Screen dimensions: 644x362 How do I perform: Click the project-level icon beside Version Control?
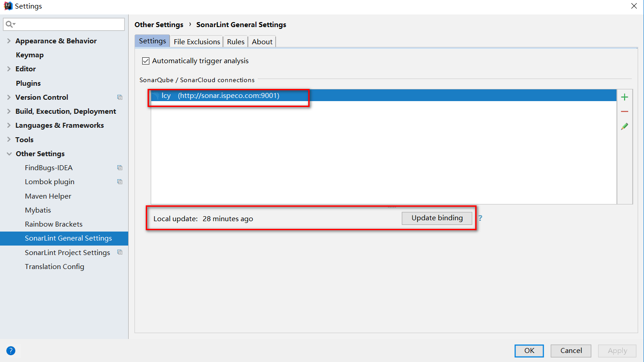[120, 97]
